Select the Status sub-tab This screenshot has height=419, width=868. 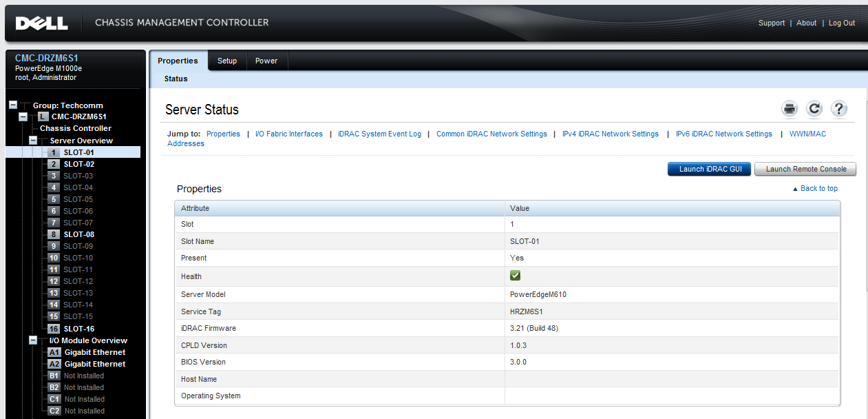point(176,79)
